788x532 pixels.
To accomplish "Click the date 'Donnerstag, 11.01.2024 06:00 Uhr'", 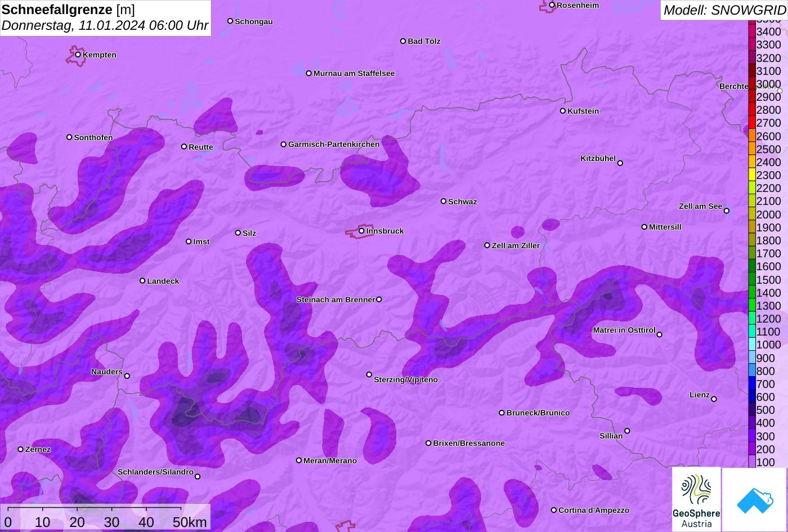I will tap(105, 26).
